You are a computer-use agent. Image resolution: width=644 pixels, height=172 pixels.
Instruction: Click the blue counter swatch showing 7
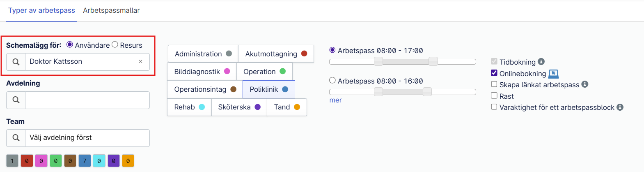(x=85, y=161)
